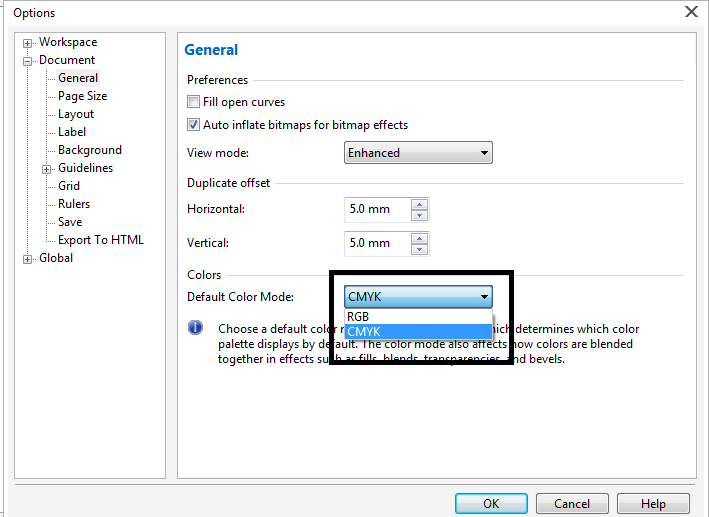Open the Export To HTML settings
Screen dimensions: 709x517
pos(100,240)
